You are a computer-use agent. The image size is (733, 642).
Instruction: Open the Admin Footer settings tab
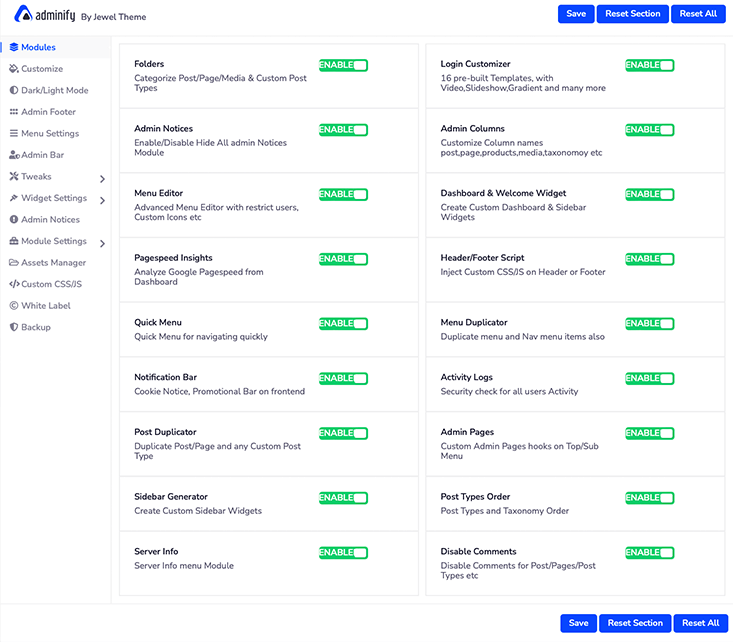(x=48, y=112)
